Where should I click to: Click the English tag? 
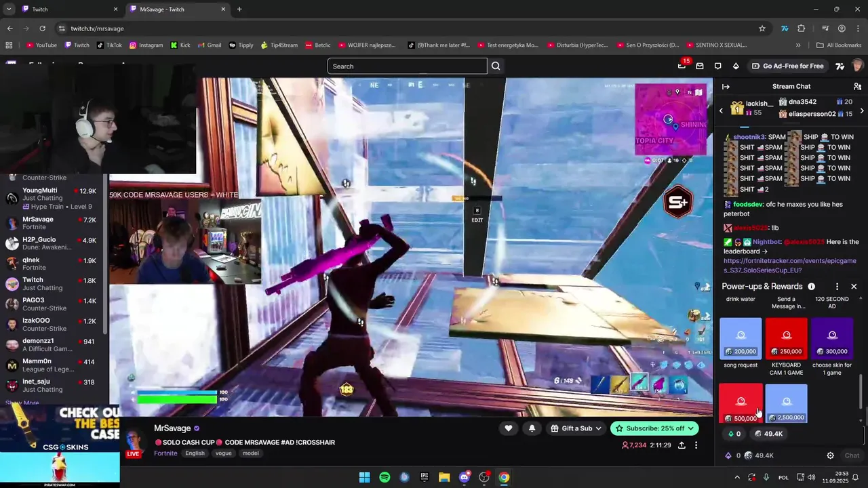click(x=195, y=453)
